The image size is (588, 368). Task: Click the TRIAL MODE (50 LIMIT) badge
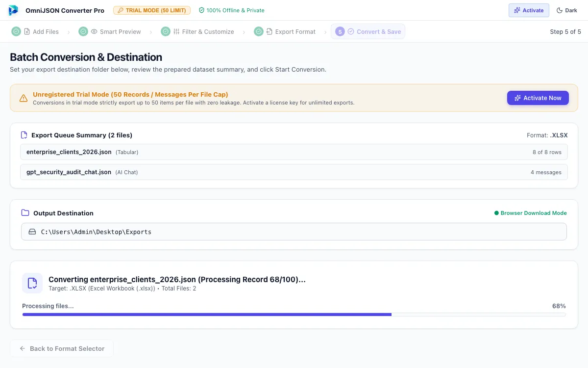[152, 10]
